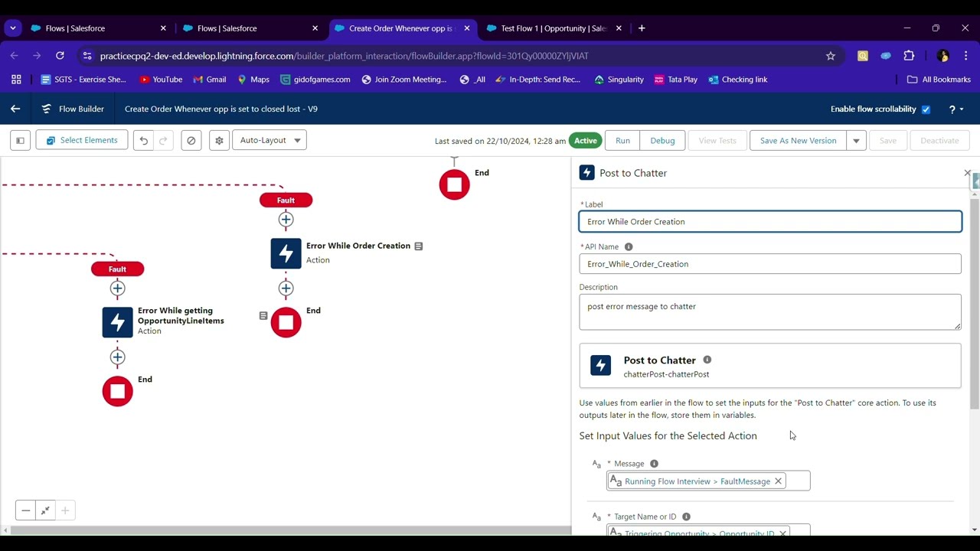
Task: Click the top End element icon
Action: point(454,184)
